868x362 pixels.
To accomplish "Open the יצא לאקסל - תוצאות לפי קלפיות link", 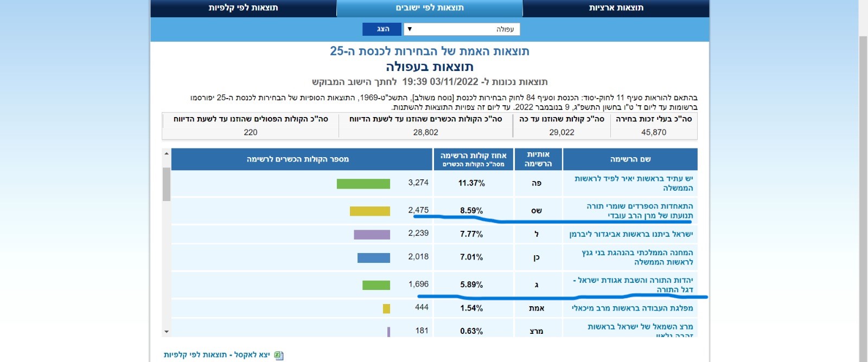I will [x=217, y=355].
